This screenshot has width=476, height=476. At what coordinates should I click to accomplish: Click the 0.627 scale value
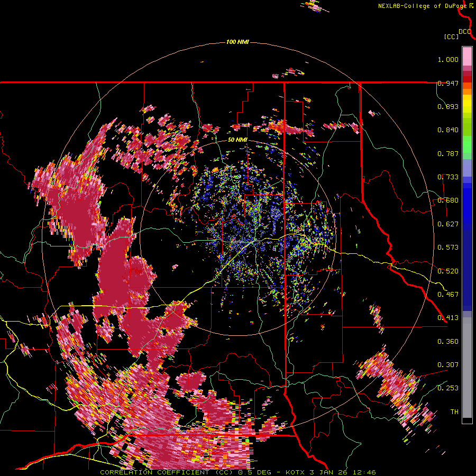pyautogui.click(x=448, y=224)
